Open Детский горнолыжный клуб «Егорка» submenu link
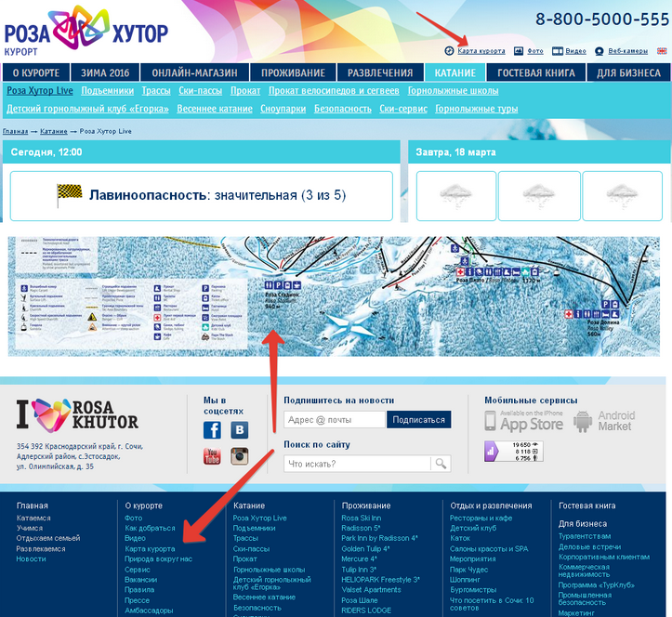The image size is (672, 617). 88,109
